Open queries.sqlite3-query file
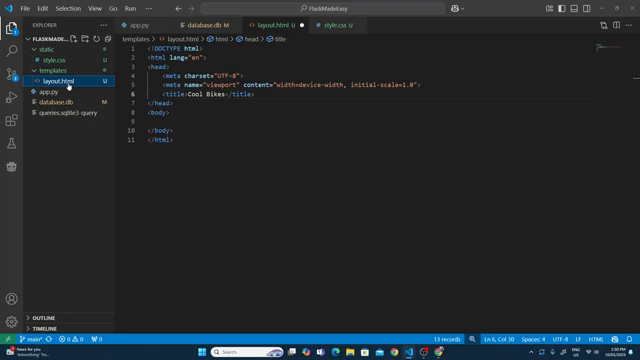This screenshot has height=360, width=640. tap(68, 113)
